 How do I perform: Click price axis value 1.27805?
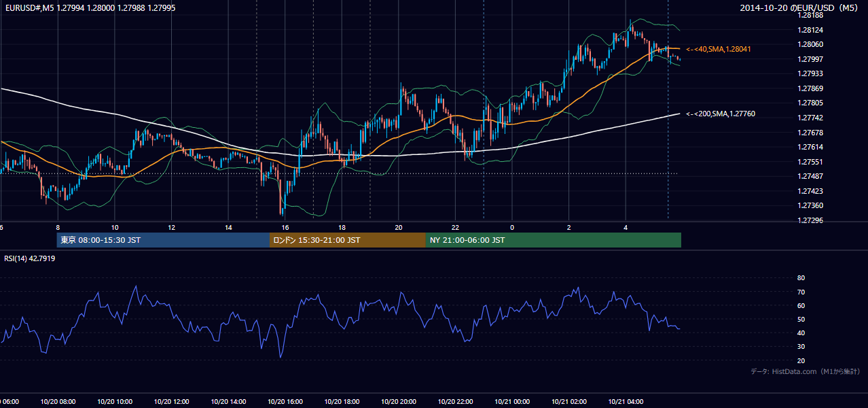click(x=810, y=103)
